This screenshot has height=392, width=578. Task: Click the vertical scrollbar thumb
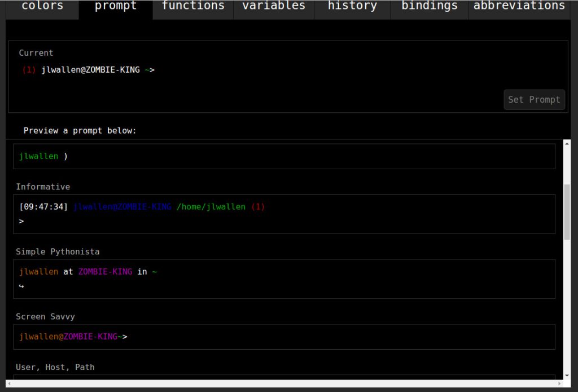567,212
